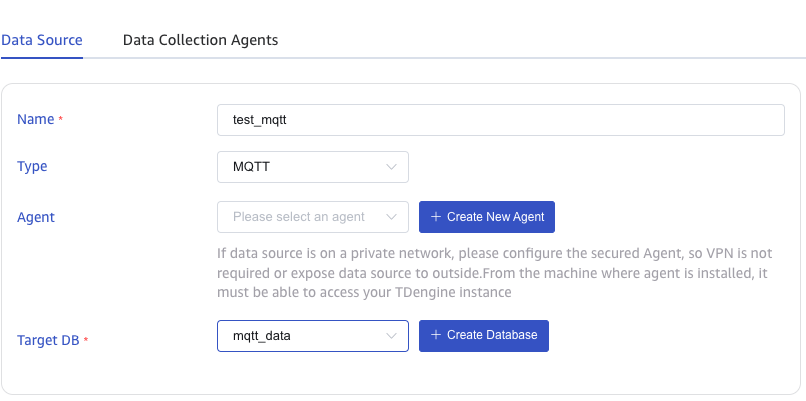Image resolution: width=806 pixels, height=401 pixels.
Task: Click the plus icon on Create New Agent
Action: [x=436, y=216]
